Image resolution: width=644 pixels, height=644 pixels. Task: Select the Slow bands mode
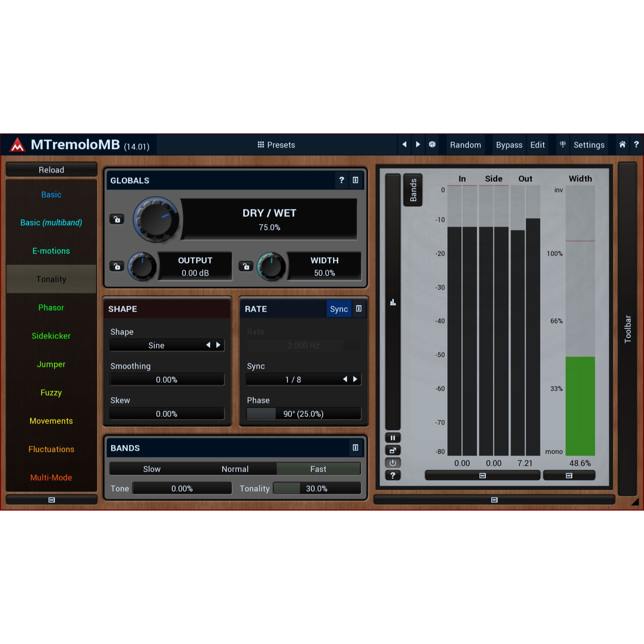pos(152,469)
